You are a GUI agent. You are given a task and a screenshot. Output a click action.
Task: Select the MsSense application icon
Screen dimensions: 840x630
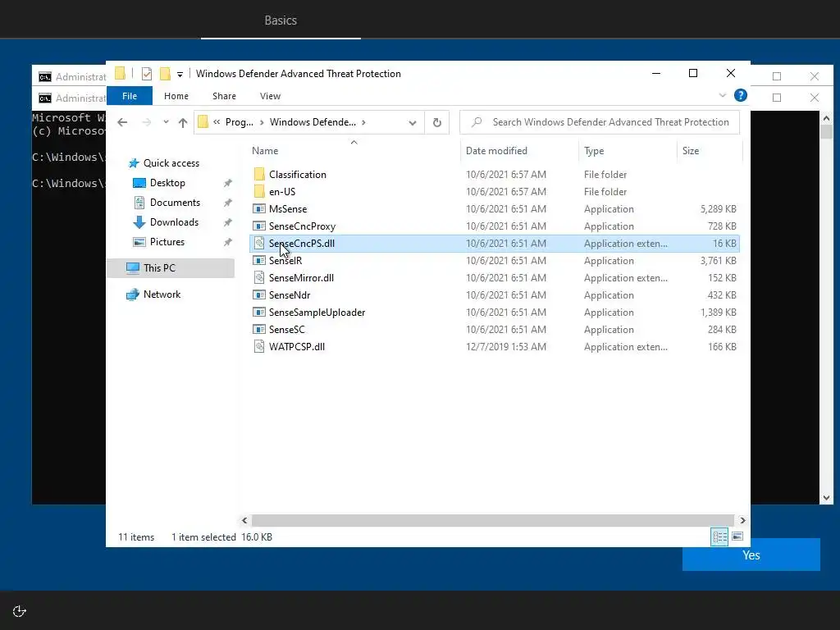pos(259,208)
